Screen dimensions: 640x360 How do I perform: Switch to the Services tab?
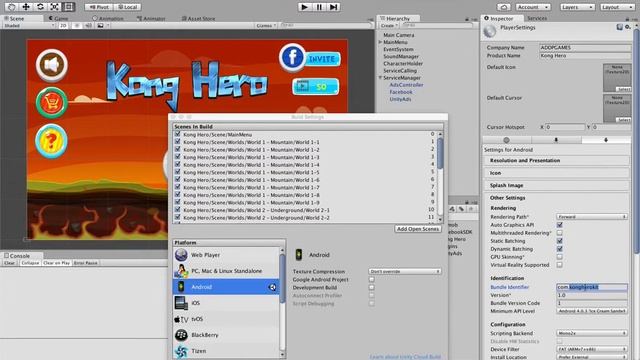[537, 18]
